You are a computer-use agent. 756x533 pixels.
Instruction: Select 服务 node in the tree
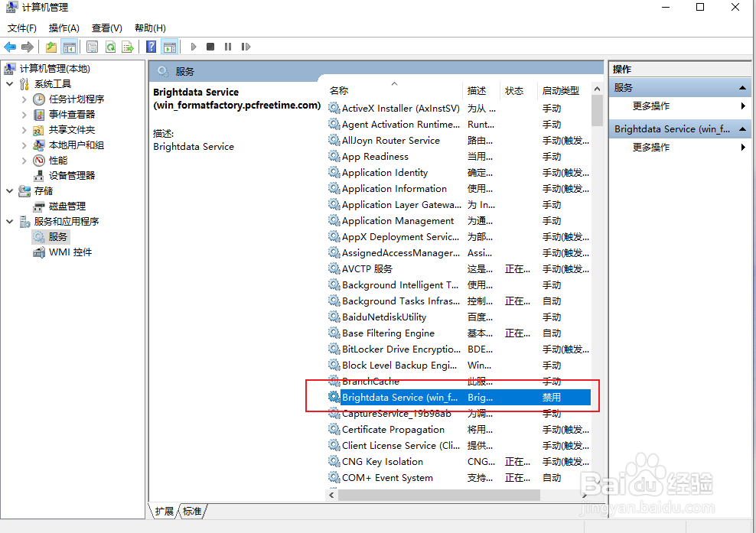click(x=57, y=236)
